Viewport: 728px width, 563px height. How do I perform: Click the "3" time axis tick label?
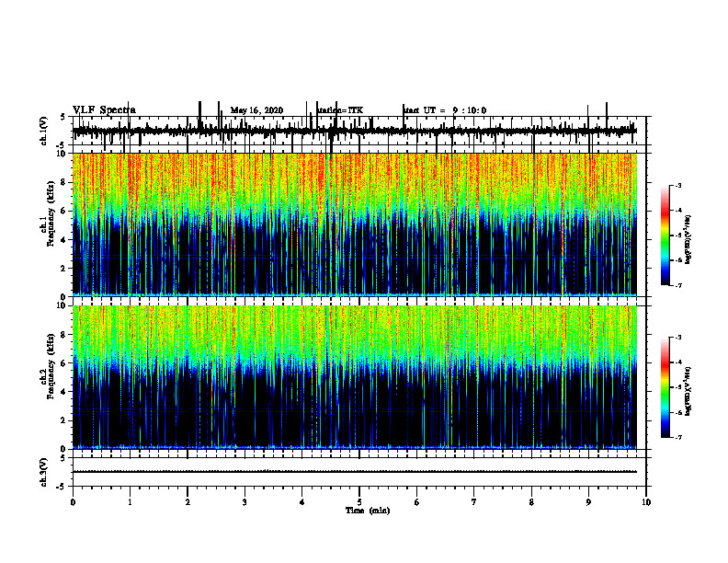click(245, 502)
